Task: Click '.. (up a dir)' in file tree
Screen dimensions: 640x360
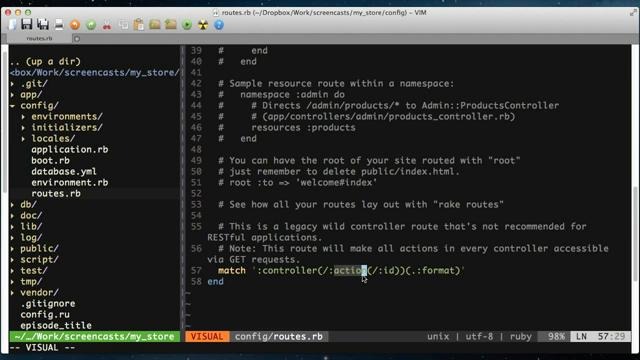Action: point(45,62)
